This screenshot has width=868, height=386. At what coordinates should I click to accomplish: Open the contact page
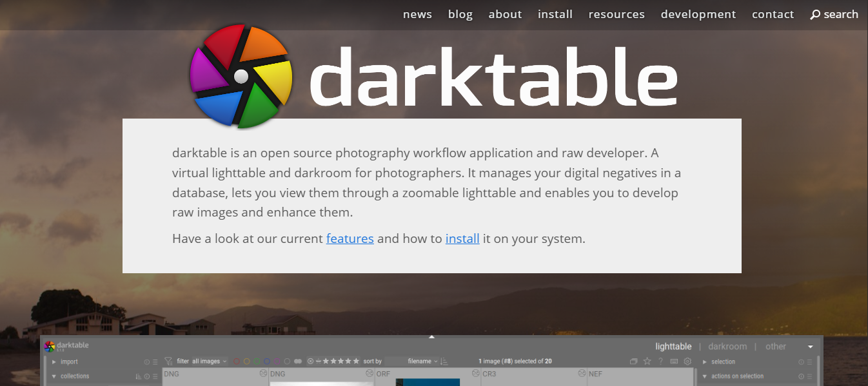point(773,14)
